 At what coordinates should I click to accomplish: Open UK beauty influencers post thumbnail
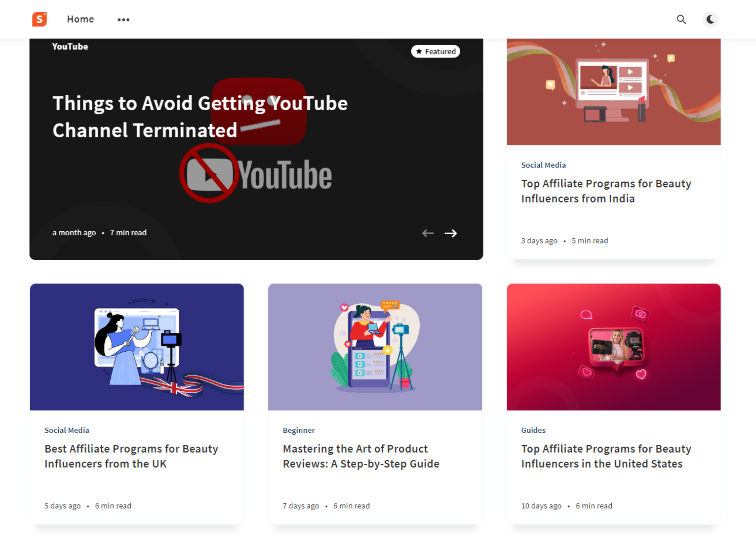[137, 347]
